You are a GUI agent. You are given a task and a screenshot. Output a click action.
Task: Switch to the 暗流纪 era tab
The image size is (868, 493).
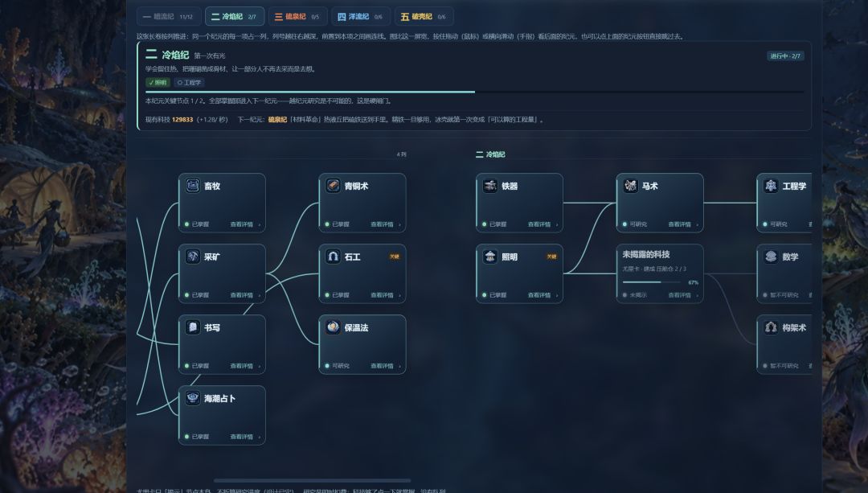[x=169, y=17]
